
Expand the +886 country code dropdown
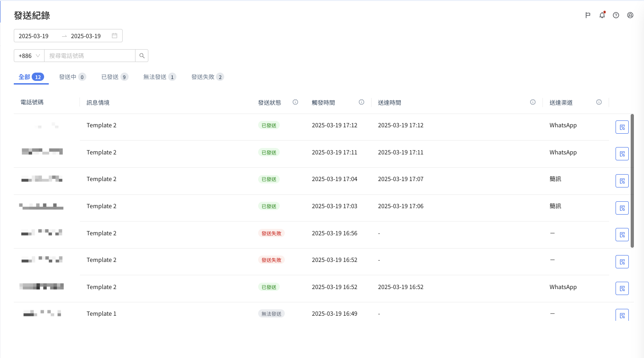[29, 56]
